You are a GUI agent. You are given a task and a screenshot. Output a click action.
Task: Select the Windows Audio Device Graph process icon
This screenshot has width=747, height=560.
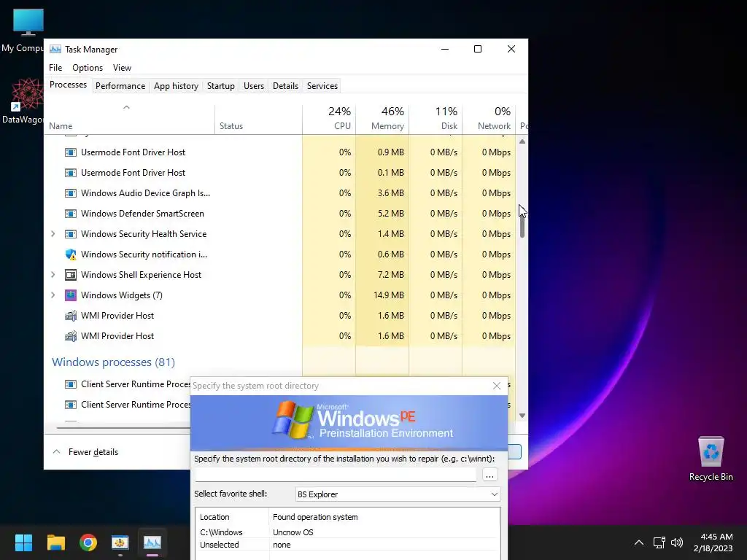[x=71, y=193]
